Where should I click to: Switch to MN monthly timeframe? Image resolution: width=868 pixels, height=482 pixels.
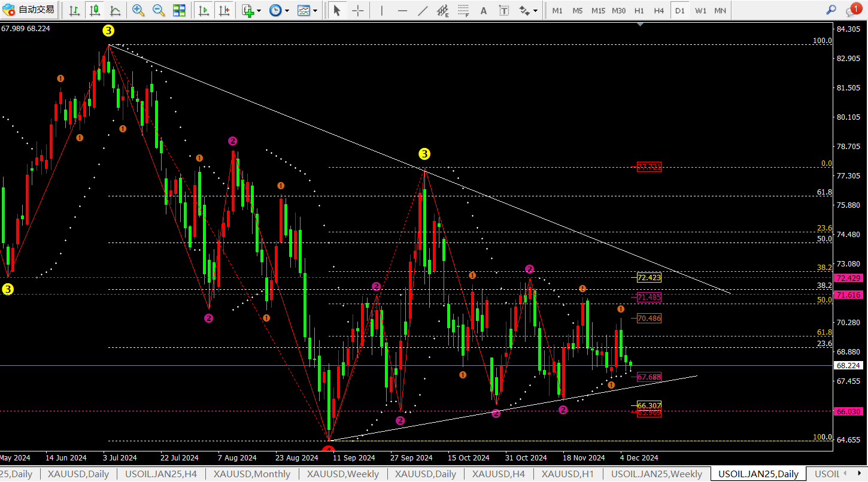pos(720,10)
